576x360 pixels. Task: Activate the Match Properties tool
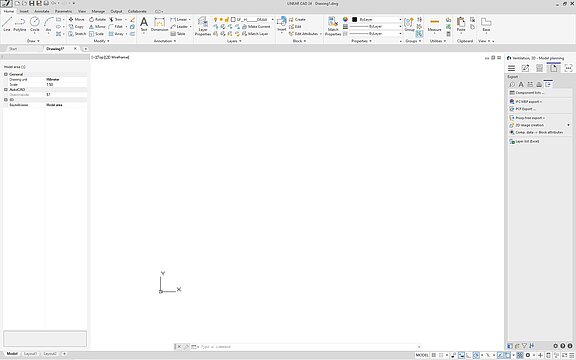click(333, 26)
